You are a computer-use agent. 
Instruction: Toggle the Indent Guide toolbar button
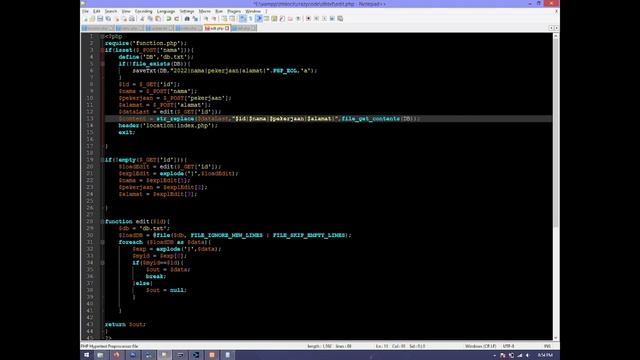point(259,19)
